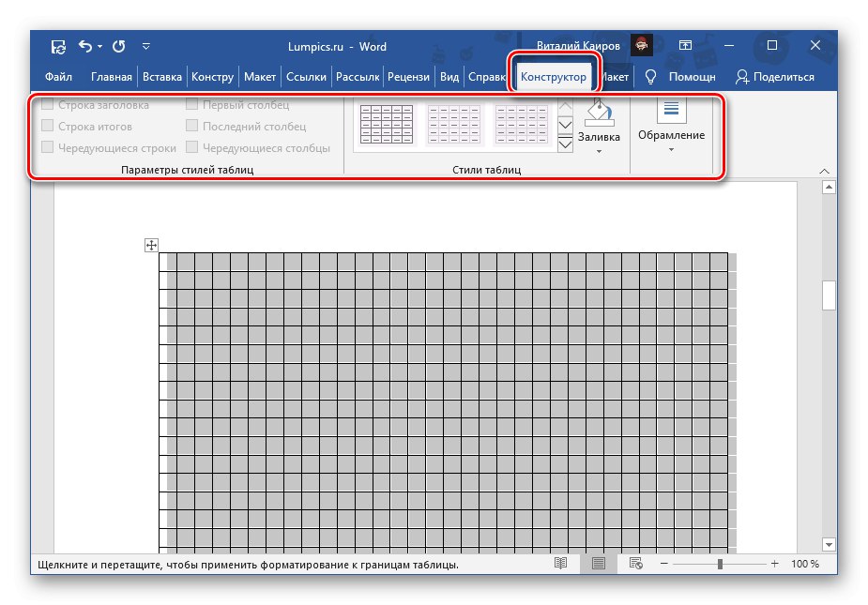Select the first plain grid table style
This screenshot has width=868, height=605.
pyautogui.click(x=387, y=125)
